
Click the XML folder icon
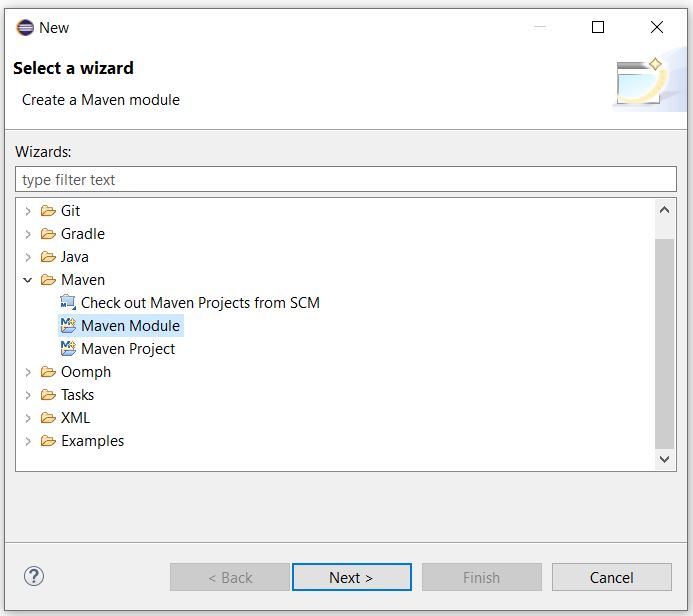pos(48,418)
